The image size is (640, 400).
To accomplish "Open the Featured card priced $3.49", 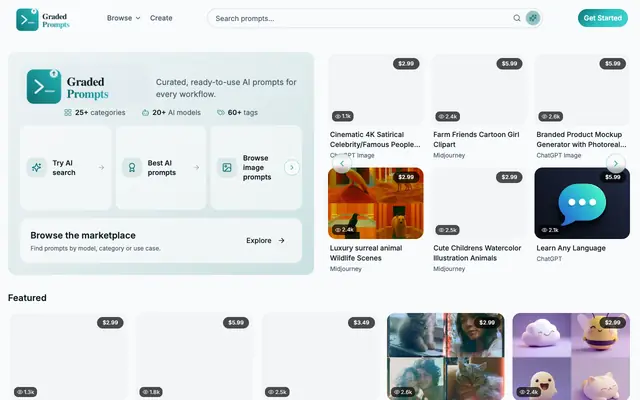I will coord(320,356).
